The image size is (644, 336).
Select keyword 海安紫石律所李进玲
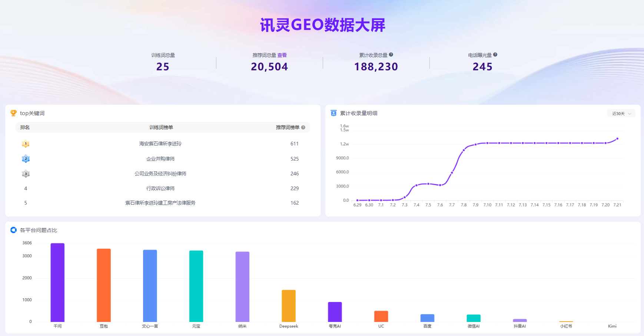coord(160,144)
